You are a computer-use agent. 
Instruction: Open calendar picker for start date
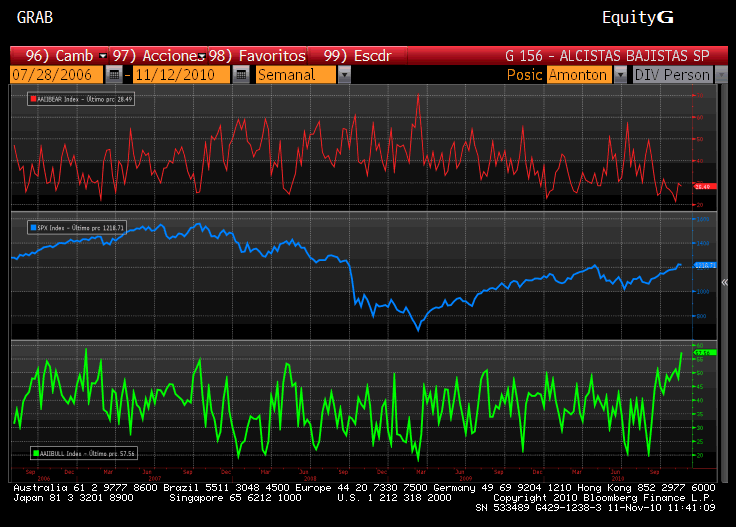point(114,75)
